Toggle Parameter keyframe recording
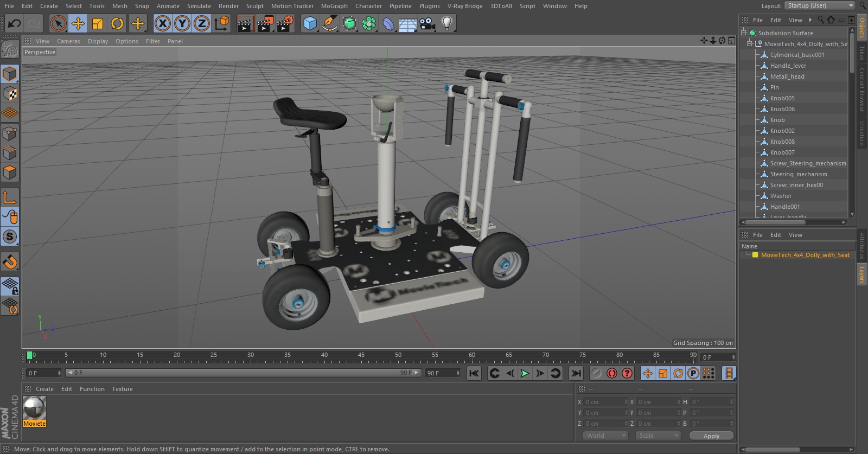The image size is (868, 454). (693, 373)
